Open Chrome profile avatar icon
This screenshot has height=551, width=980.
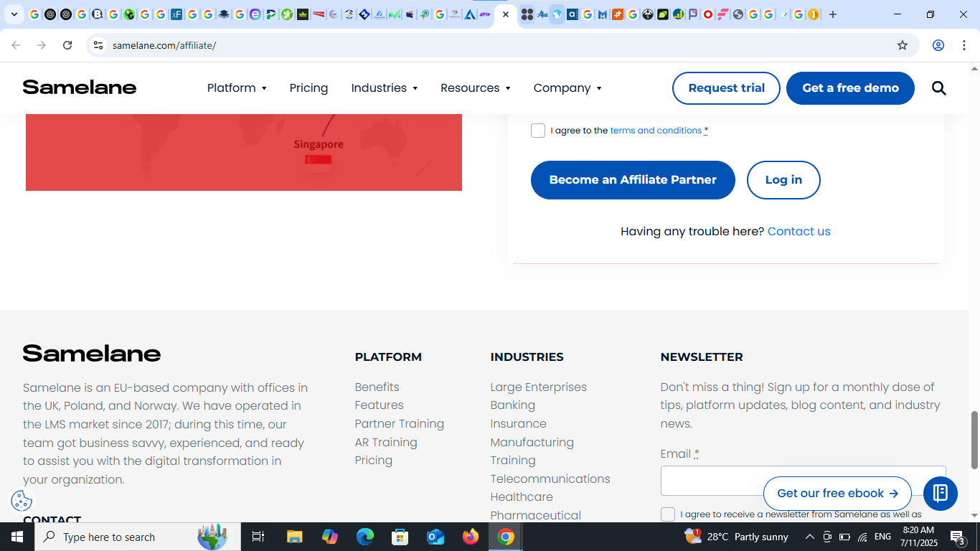pyautogui.click(x=938, y=45)
